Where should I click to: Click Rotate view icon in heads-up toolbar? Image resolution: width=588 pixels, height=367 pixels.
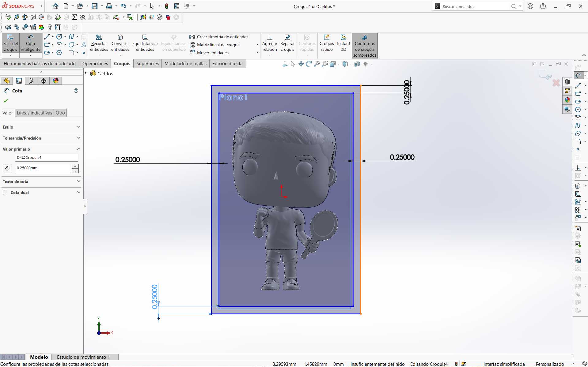pos(309,64)
